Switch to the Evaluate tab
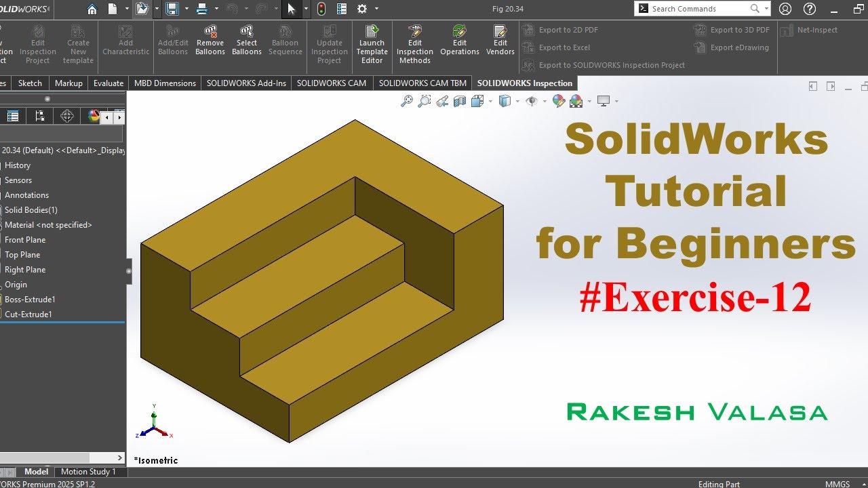 (108, 83)
